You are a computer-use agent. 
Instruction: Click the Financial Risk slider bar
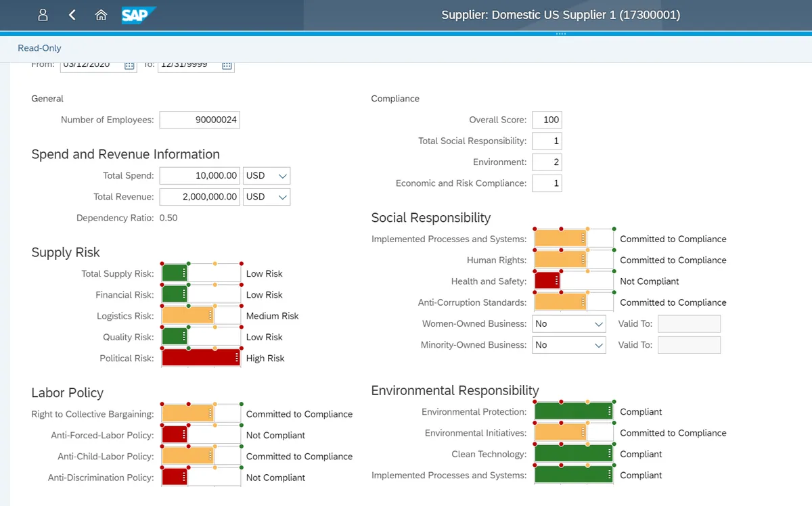pyautogui.click(x=202, y=294)
